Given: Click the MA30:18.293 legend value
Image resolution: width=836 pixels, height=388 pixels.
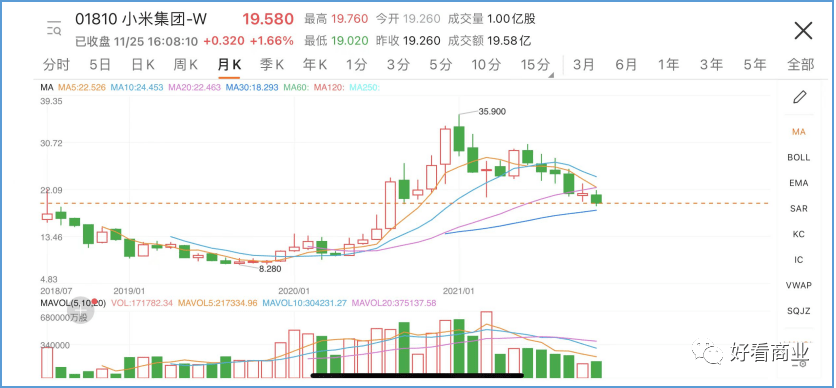Looking at the screenshot, I should tap(252, 87).
